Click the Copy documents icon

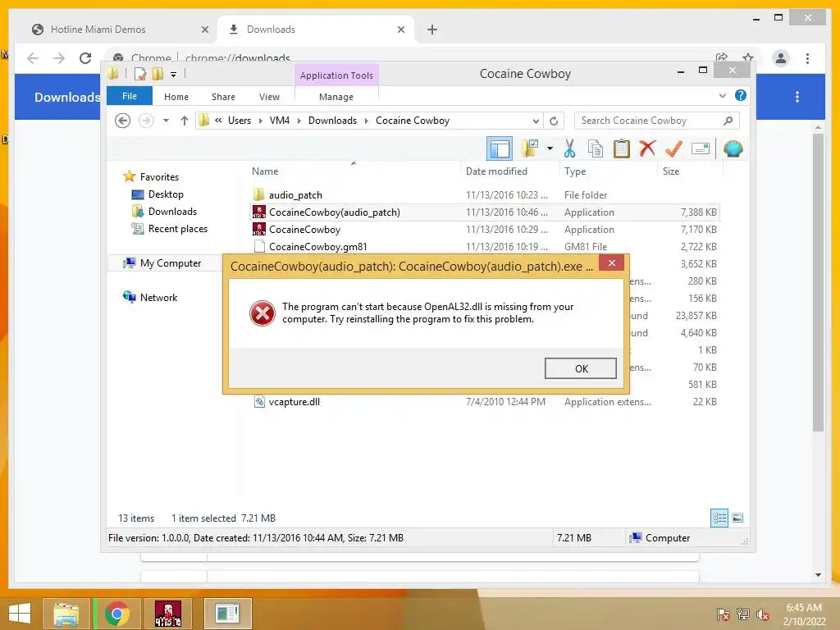pos(596,148)
